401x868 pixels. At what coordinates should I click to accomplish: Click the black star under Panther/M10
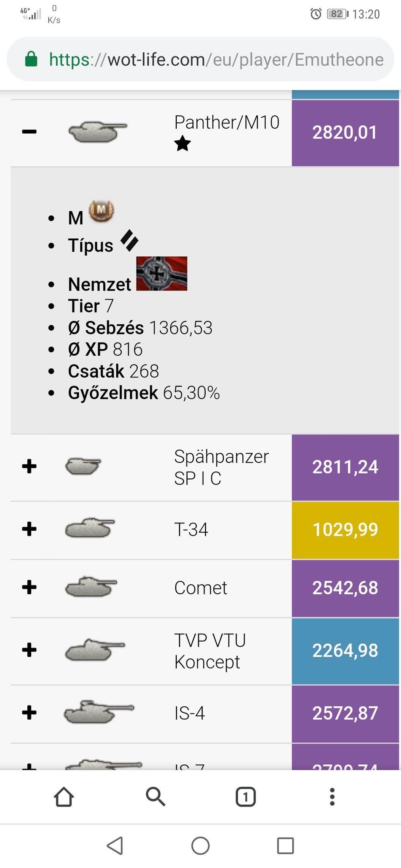[x=182, y=144]
